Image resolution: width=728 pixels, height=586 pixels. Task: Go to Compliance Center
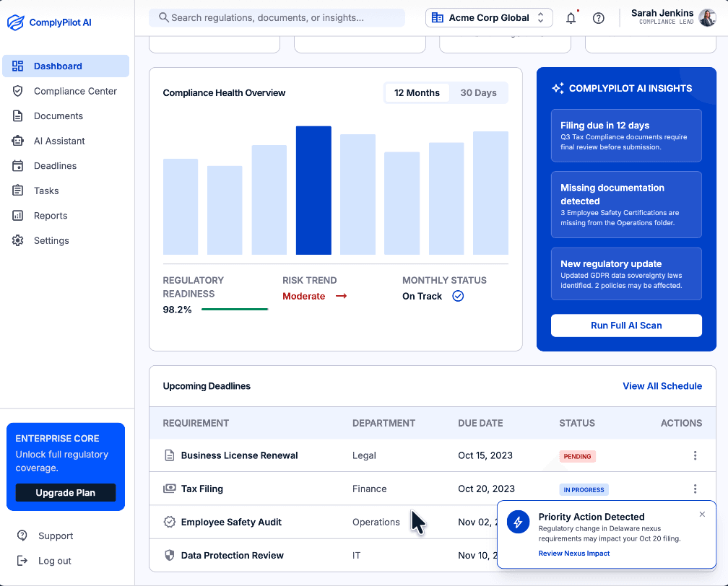[x=66, y=91]
